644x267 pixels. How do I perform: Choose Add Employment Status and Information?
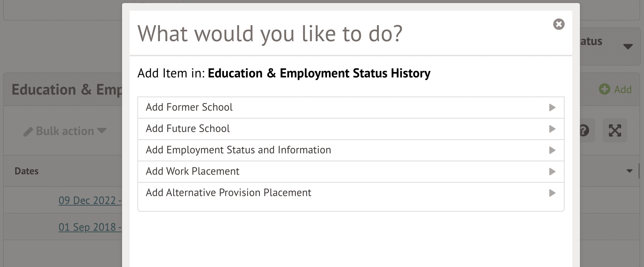point(238,150)
